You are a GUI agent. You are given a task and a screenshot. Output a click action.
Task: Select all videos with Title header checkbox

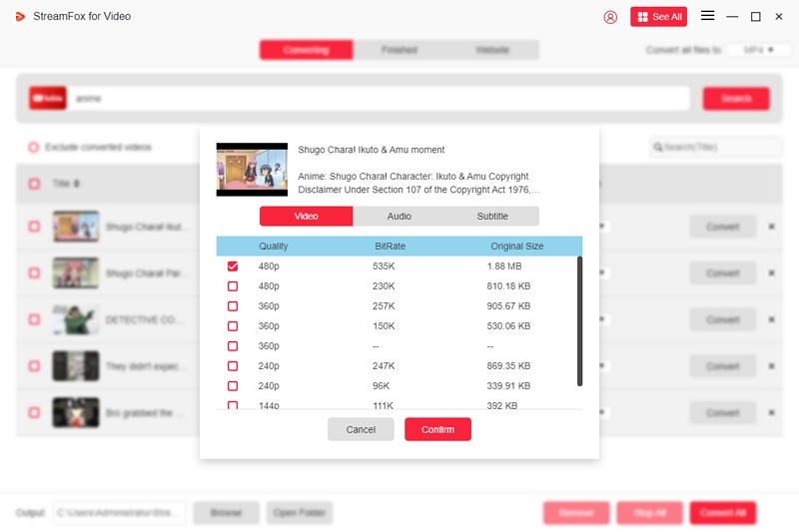coord(34,184)
